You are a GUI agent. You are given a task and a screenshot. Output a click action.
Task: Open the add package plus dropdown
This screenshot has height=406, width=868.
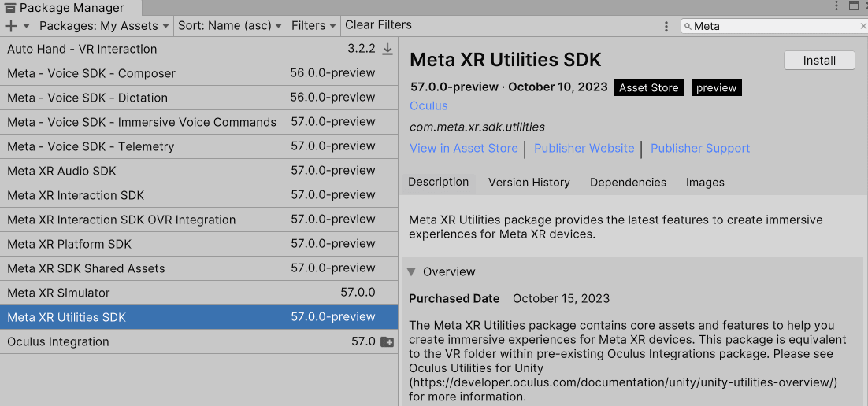point(17,25)
